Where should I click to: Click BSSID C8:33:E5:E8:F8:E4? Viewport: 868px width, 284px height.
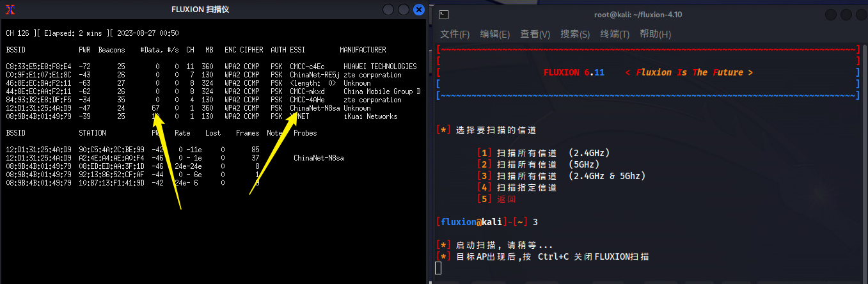[x=38, y=67]
